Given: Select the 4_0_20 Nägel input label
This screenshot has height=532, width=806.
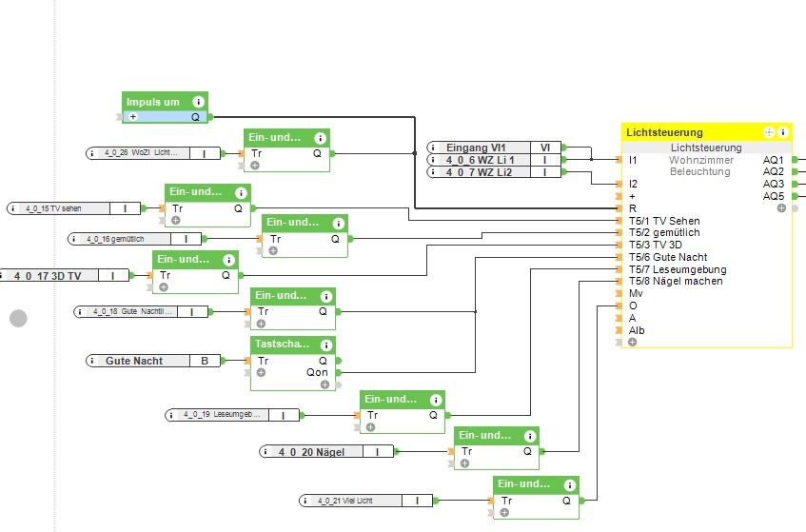Looking at the screenshot, I should pos(311,452).
